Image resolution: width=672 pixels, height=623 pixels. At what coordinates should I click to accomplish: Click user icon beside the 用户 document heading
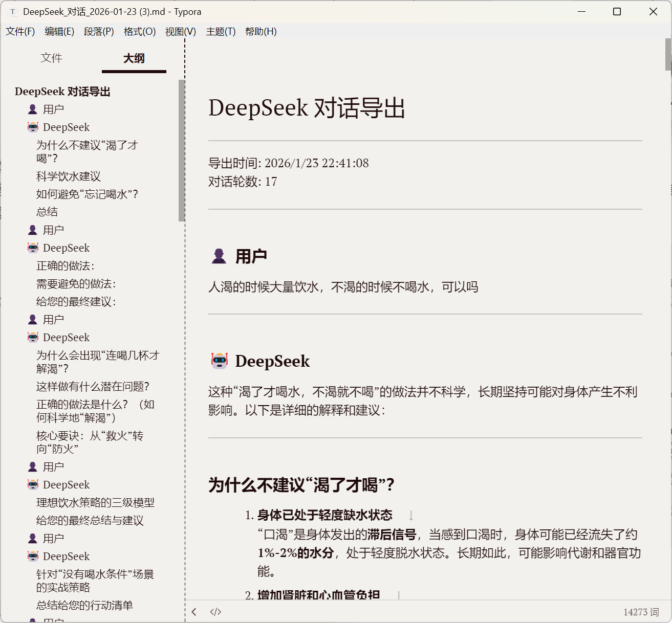pos(219,256)
